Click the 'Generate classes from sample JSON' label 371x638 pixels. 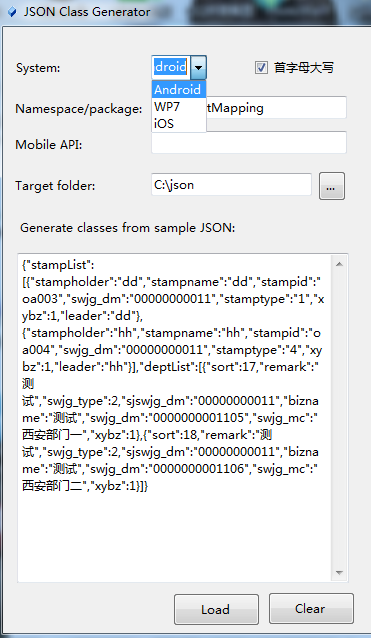[x=128, y=228]
